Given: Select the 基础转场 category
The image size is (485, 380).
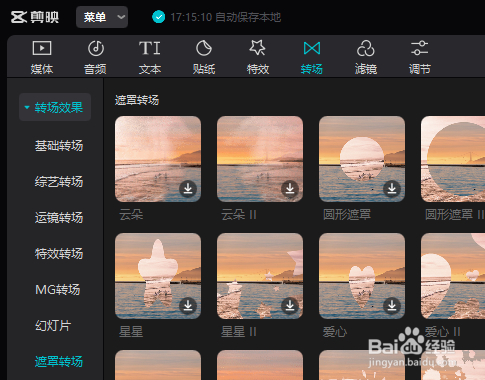Looking at the screenshot, I should point(59,146).
